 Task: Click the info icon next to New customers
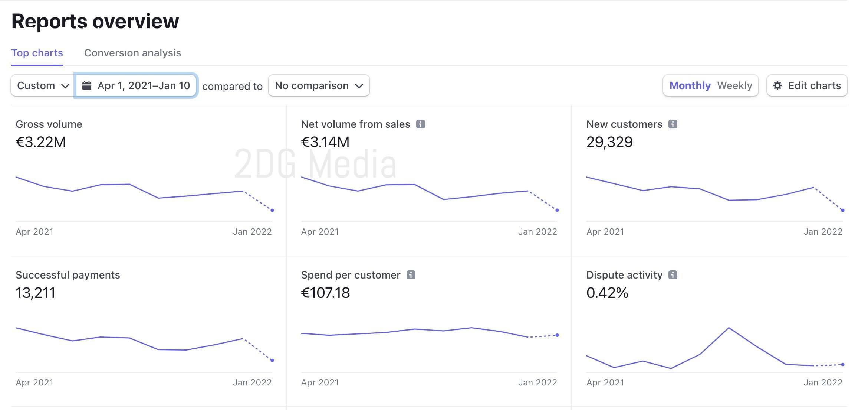click(673, 124)
